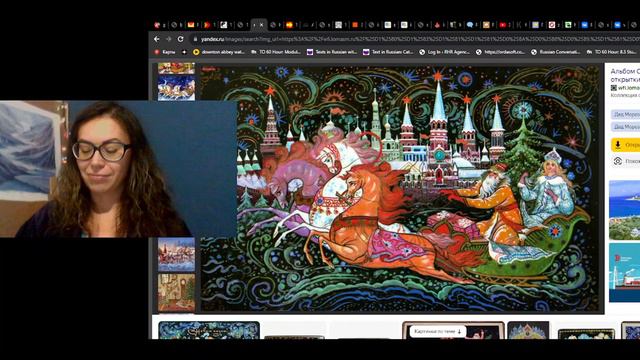The height and width of the screenshot is (360, 640).
Task: Click the yellow Открыть download button
Action: tap(625, 144)
